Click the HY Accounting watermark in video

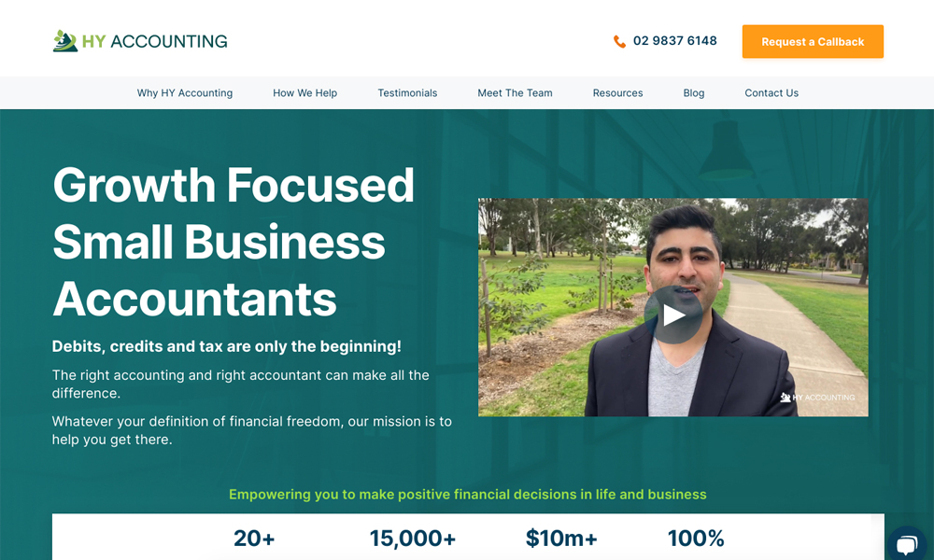[x=818, y=397]
